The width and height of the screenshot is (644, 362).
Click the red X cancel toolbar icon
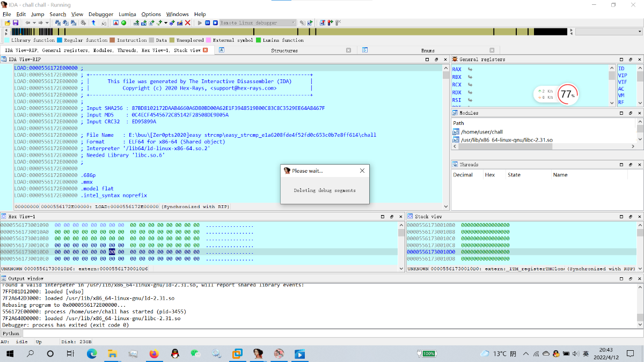point(187,23)
